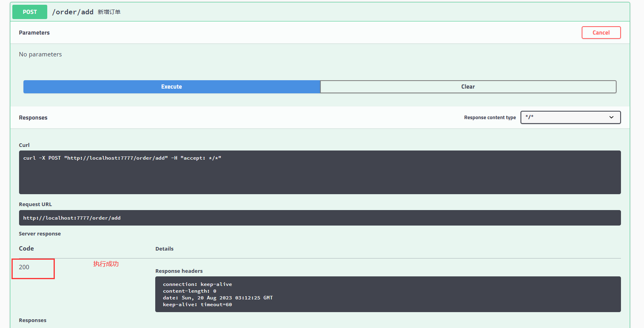The width and height of the screenshot is (644, 328).
Task: Click the date header line
Action: click(218, 298)
